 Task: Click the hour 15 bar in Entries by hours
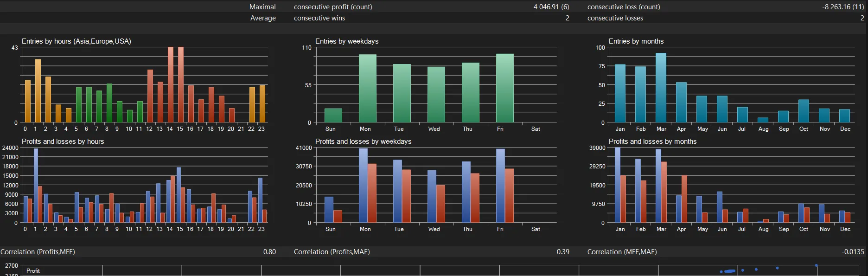[181, 85]
